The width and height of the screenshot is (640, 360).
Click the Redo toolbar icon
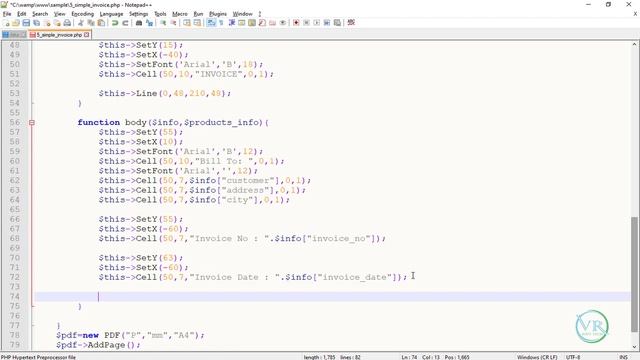click(125, 23)
